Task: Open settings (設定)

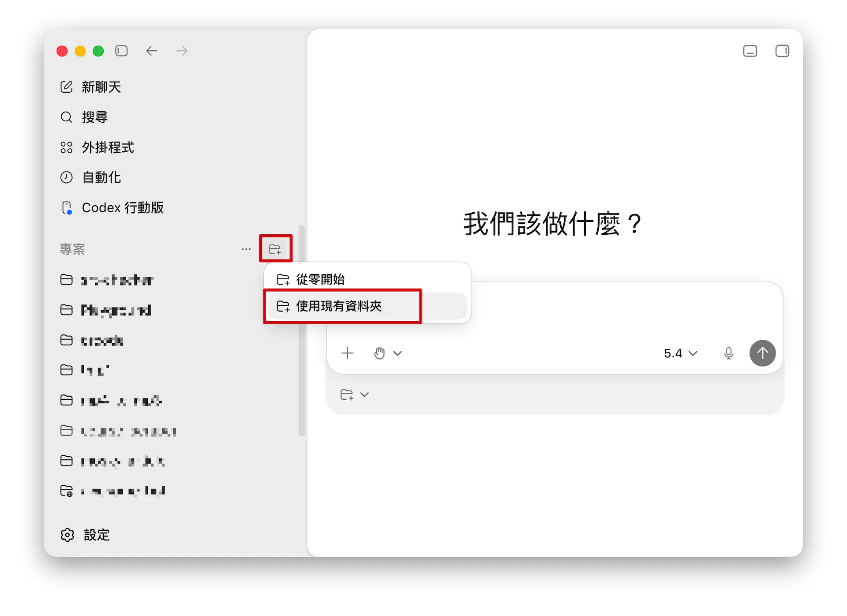Action: click(x=85, y=535)
